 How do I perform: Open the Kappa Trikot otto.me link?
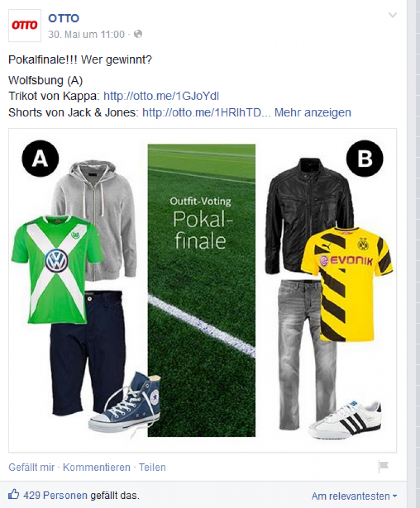click(x=161, y=96)
